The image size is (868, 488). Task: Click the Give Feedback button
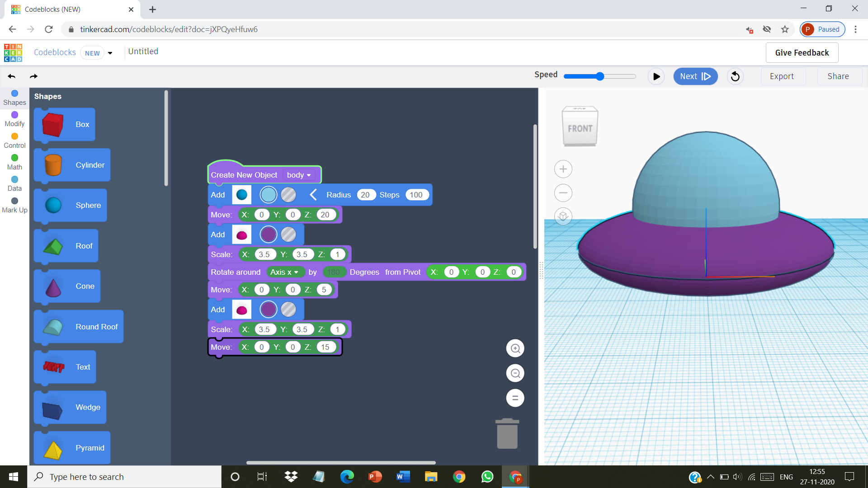[x=802, y=52]
